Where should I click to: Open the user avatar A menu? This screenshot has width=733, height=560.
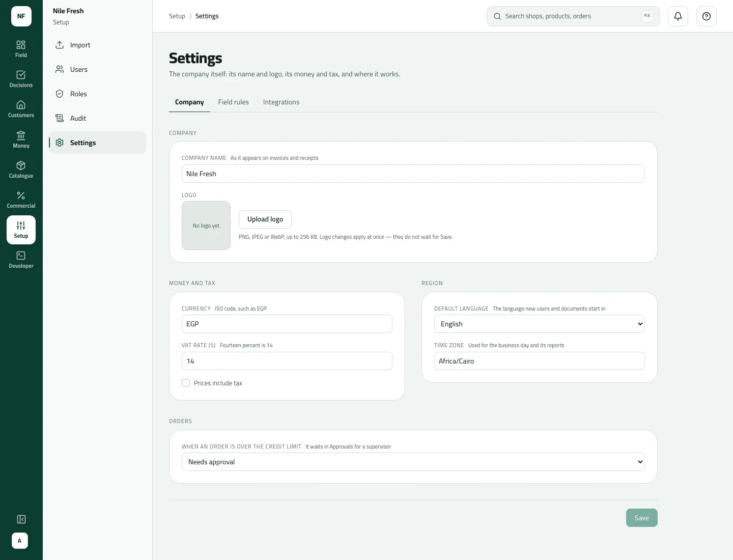click(20, 541)
